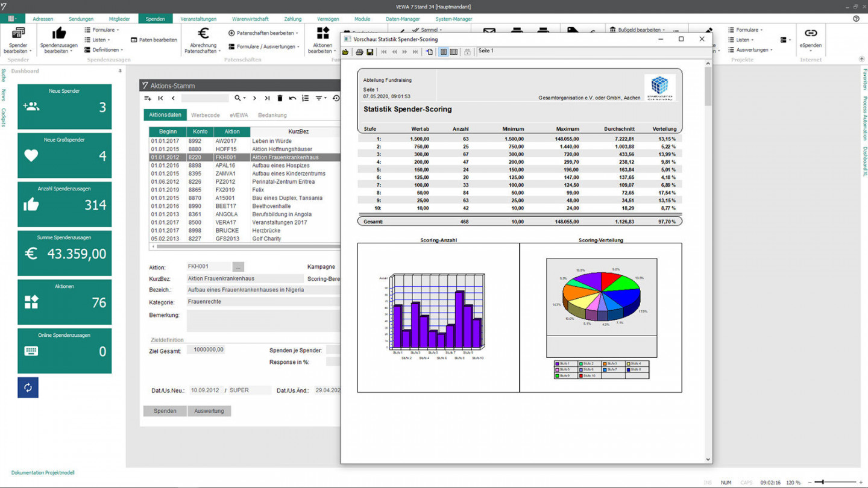This screenshot has width=868, height=488.
Task: Click the open-file icon in preview toolbar
Action: click(x=345, y=52)
